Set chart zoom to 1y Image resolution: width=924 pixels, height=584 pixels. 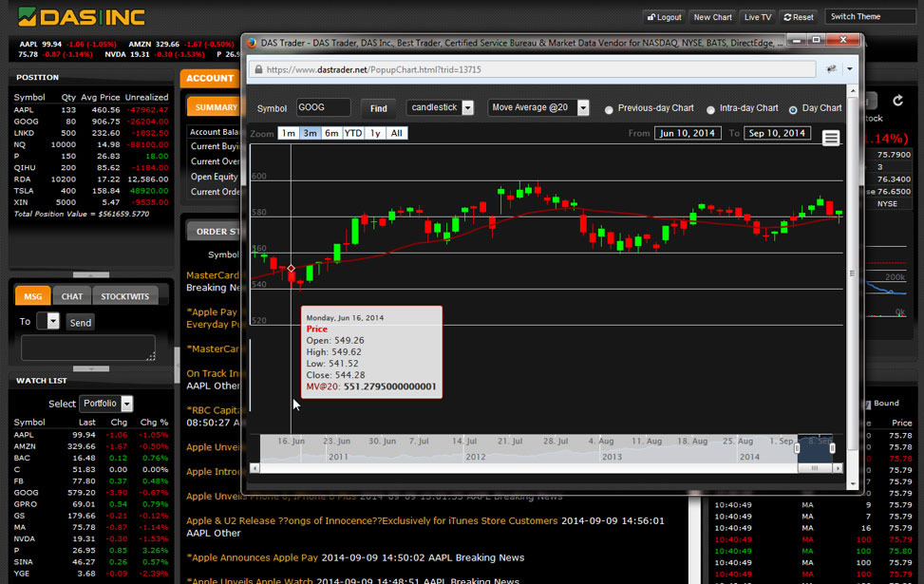pyautogui.click(x=375, y=133)
